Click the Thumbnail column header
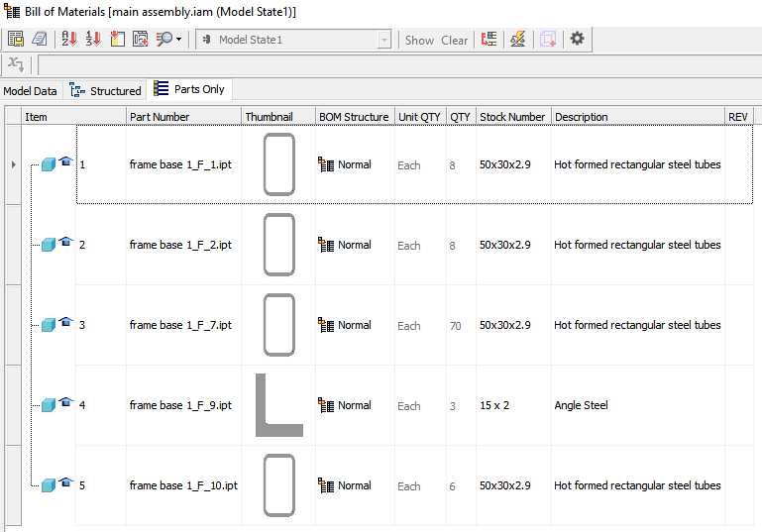Viewport: 762px width, 532px height. pos(278,117)
